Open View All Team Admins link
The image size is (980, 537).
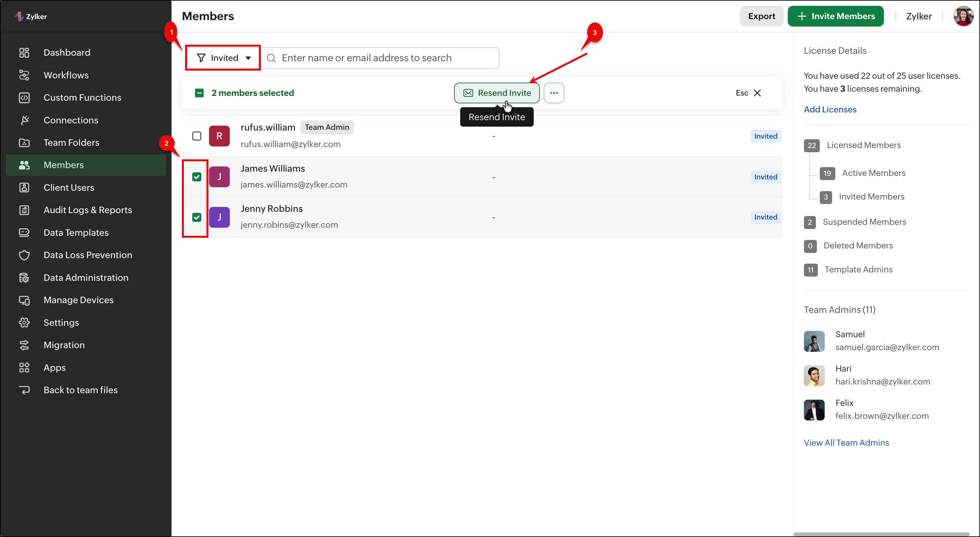846,443
